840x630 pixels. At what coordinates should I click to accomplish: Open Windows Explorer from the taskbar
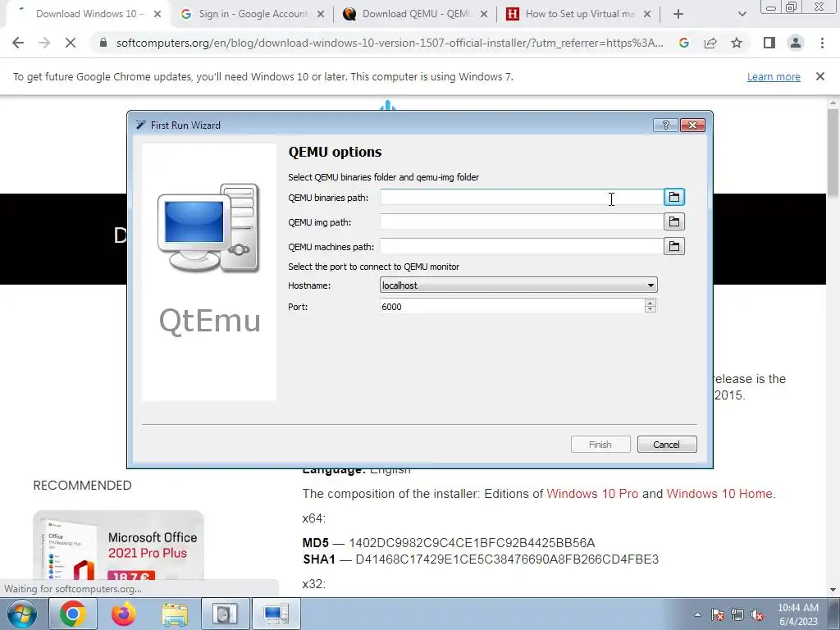(175, 614)
